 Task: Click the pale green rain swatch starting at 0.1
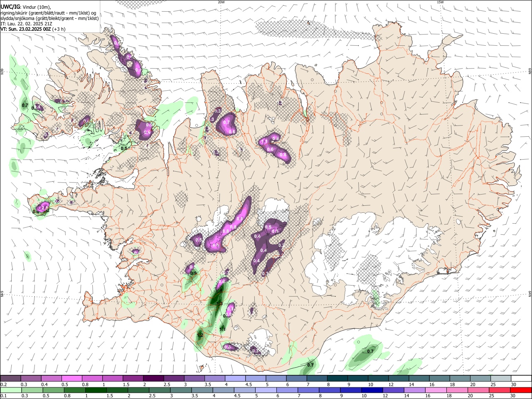11,390
